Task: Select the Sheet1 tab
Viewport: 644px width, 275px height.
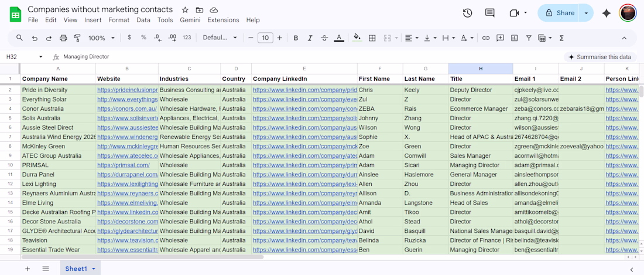Action: [x=81, y=269]
